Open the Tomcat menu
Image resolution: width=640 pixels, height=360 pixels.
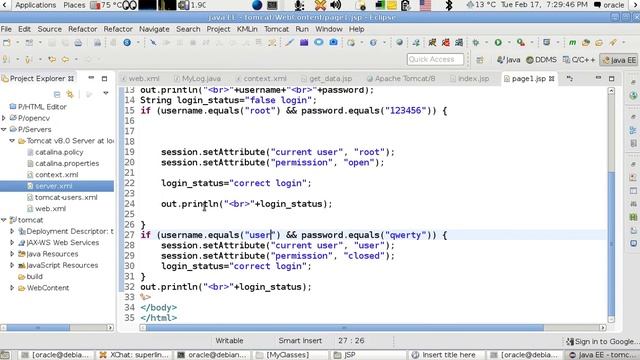pyautogui.click(x=276, y=29)
